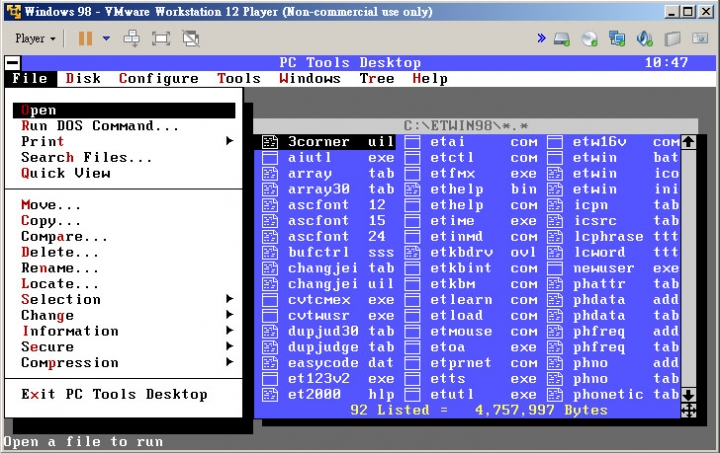Expand the Compression submenu
720x453 pixels.
[124, 363]
